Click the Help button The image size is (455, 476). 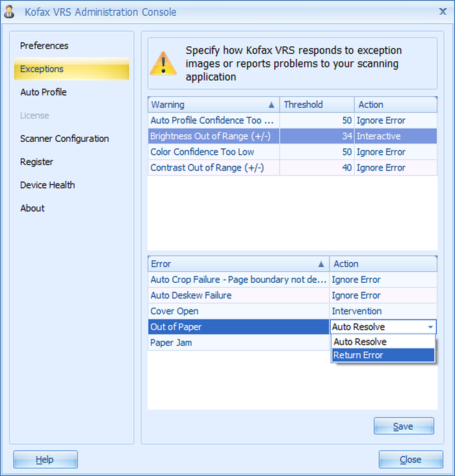(x=45, y=459)
